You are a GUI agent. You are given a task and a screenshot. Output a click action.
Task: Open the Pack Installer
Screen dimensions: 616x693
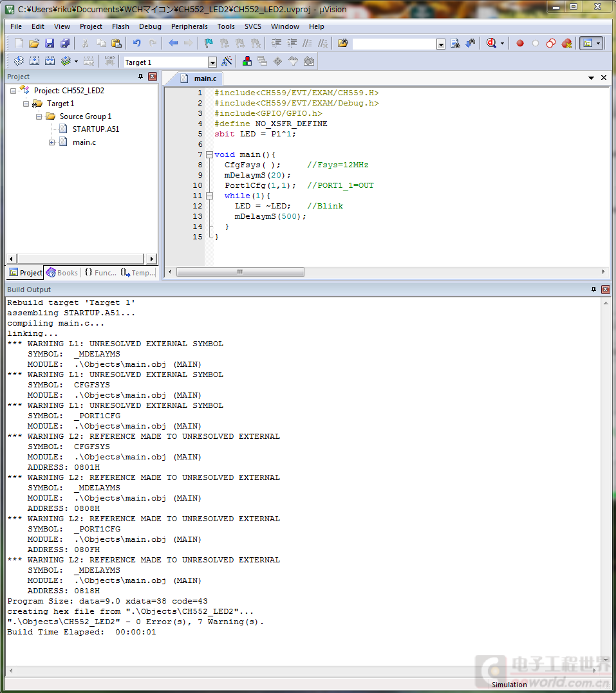[x=309, y=61]
